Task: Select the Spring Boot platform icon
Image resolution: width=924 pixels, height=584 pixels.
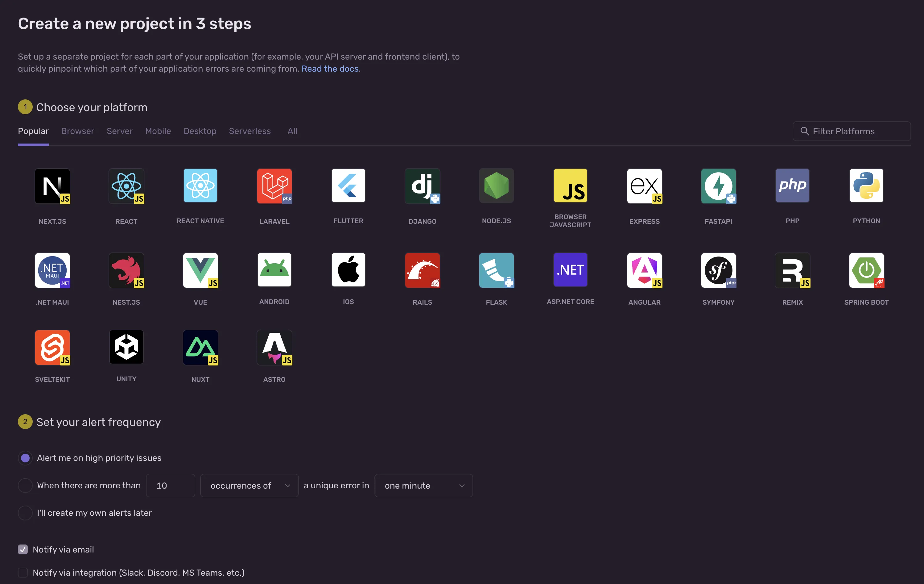Action: point(867,270)
